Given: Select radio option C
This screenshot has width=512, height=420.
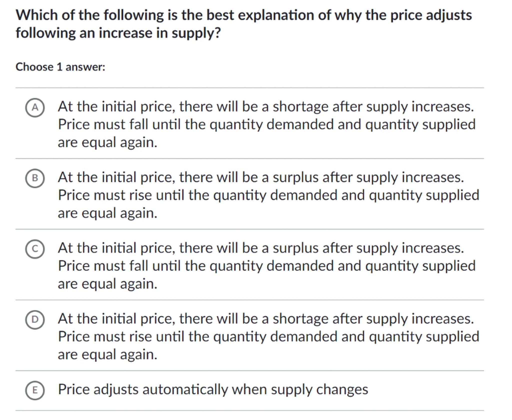Looking at the screenshot, I should point(35,249).
